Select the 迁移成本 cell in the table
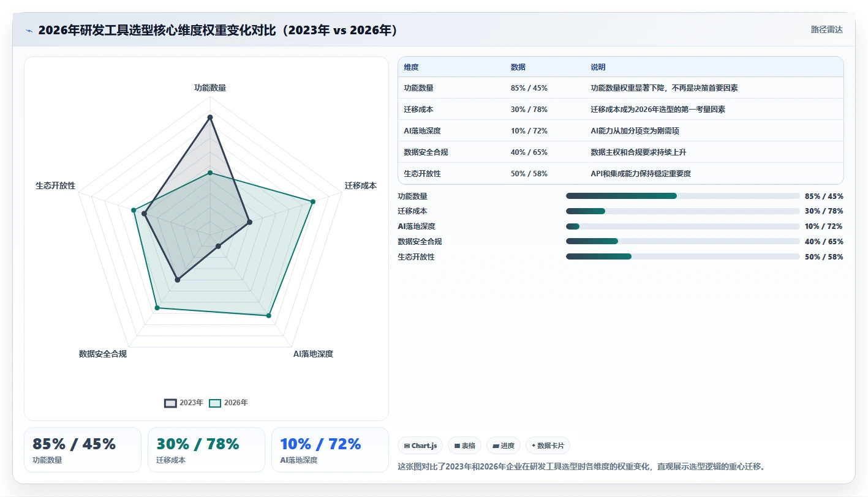The width and height of the screenshot is (868, 497). click(x=419, y=110)
